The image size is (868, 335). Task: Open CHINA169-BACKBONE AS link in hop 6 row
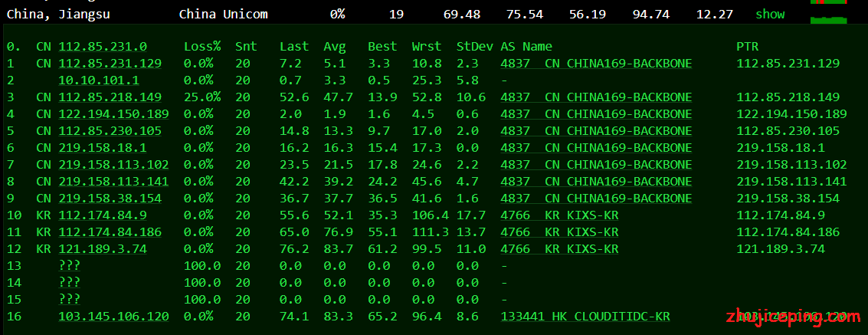(596, 148)
